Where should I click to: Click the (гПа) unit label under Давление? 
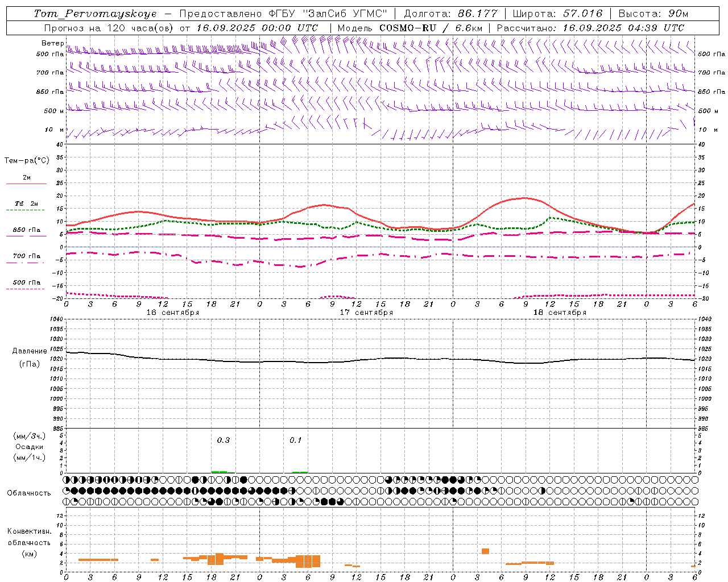[30, 364]
